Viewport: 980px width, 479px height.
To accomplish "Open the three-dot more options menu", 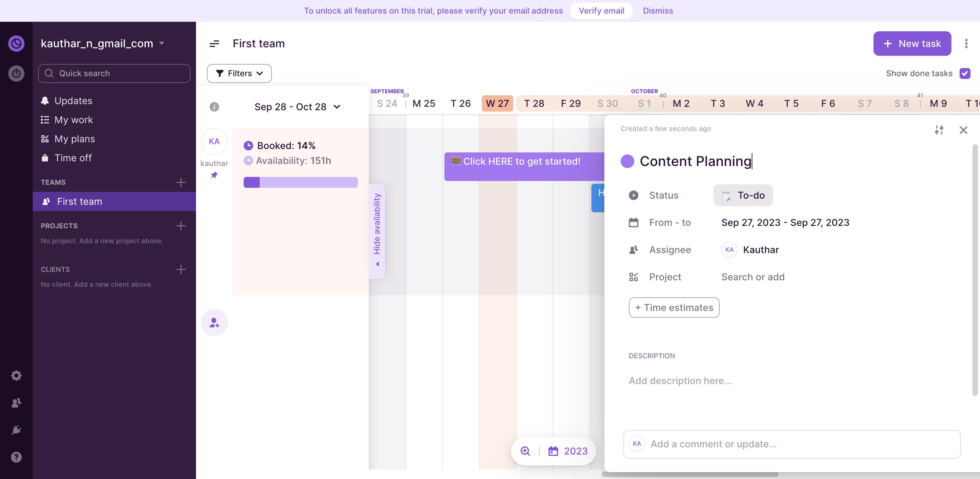I will pyautogui.click(x=966, y=44).
